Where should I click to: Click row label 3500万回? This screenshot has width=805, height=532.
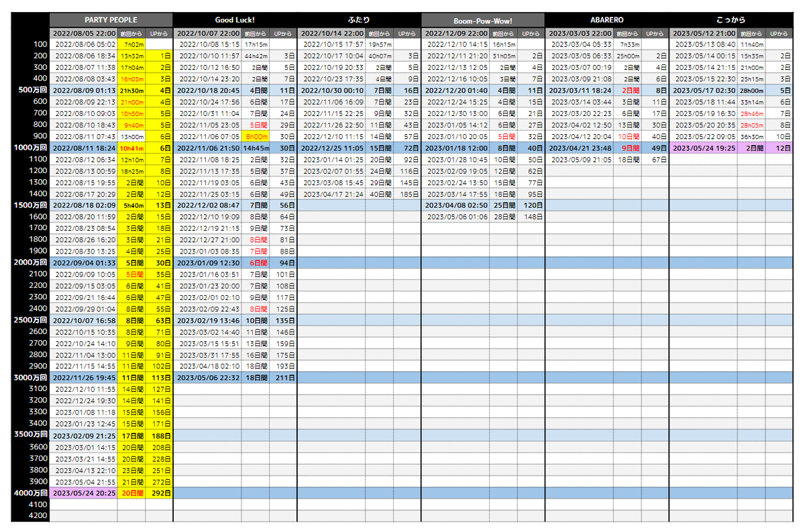click(32, 435)
